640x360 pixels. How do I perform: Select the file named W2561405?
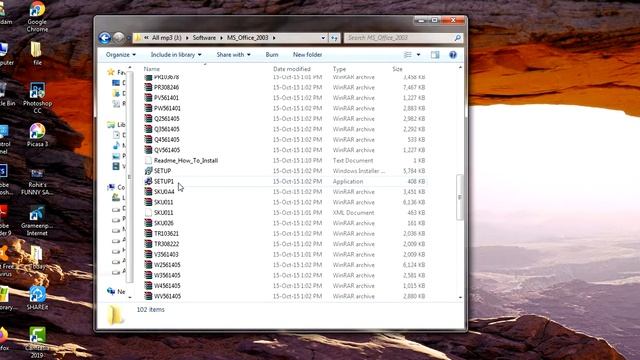tap(167, 265)
